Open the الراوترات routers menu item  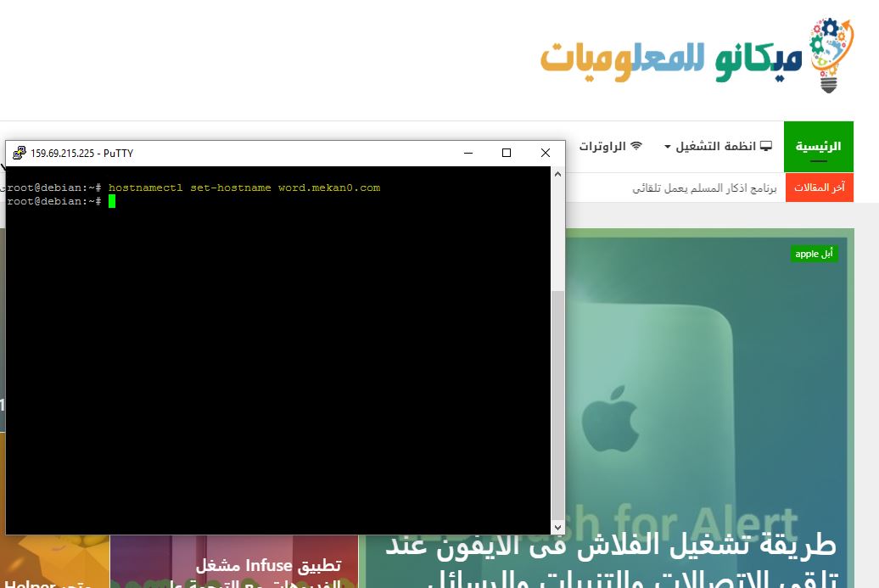pyautogui.click(x=611, y=147)
